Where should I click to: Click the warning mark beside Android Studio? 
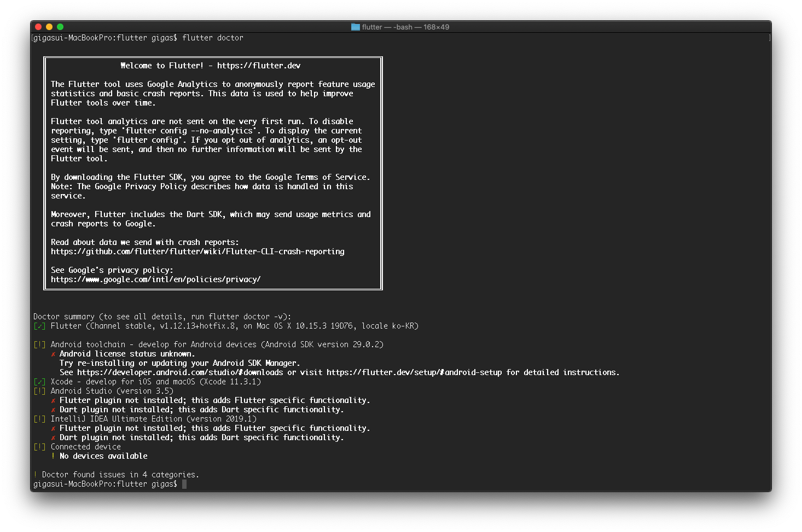click(39, 391)
